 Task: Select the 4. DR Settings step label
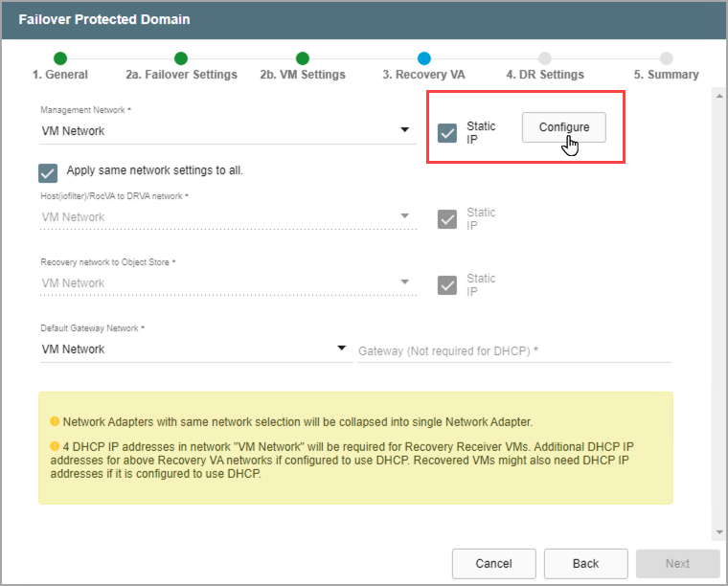click(x=545, y=75)
